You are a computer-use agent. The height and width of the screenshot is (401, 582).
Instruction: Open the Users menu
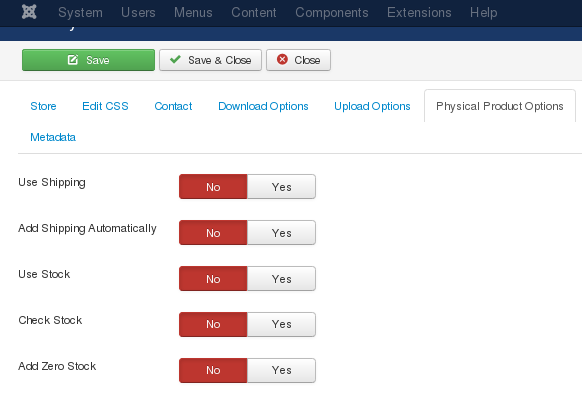(138, 13)
